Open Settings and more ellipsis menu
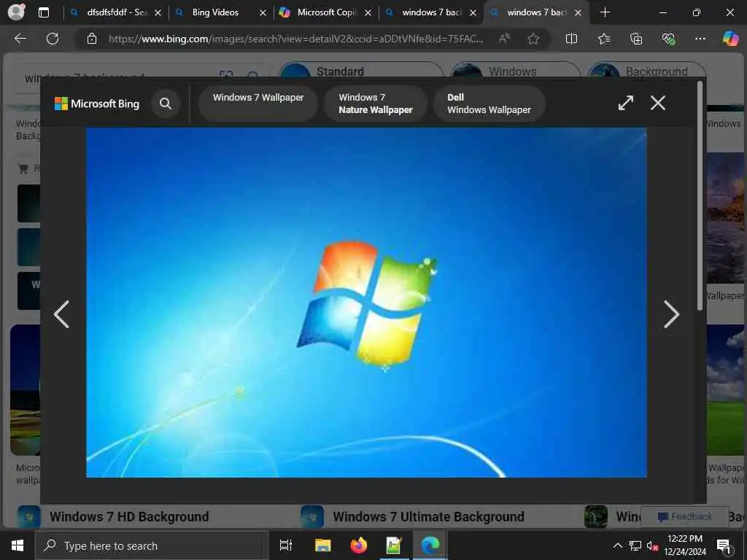The height and width of the screenshot is (560, 747). tap(700, 39)
